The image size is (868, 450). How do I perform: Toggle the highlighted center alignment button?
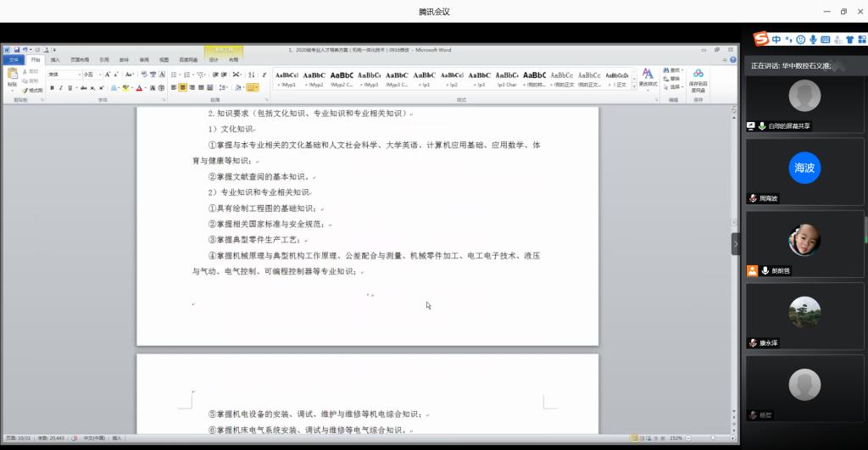[x=183, y=87]
